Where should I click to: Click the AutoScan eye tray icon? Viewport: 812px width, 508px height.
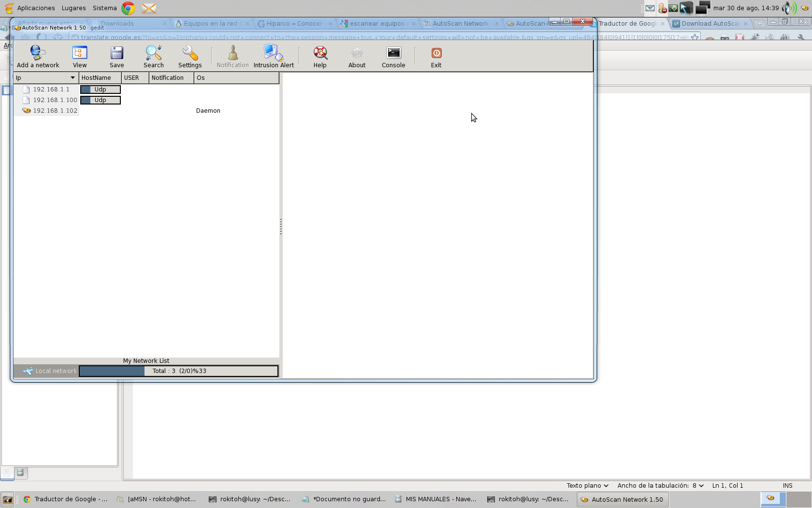point(805,8)
